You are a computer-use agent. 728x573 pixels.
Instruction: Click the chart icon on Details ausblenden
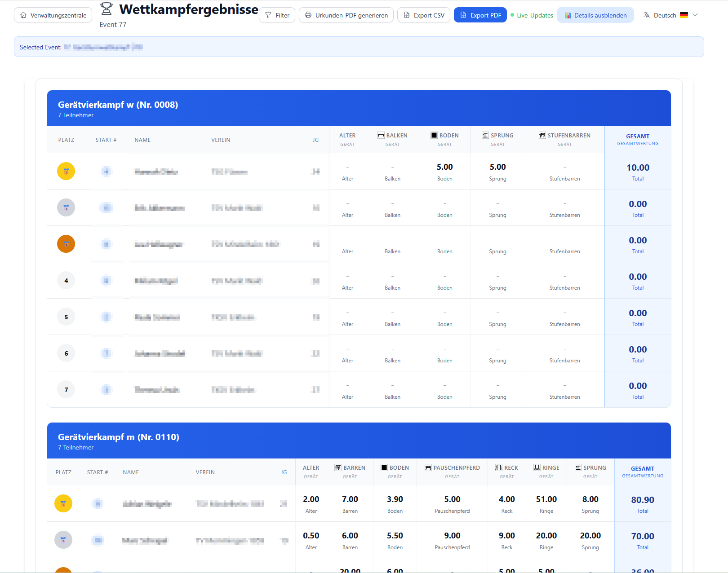pos(568,15)
